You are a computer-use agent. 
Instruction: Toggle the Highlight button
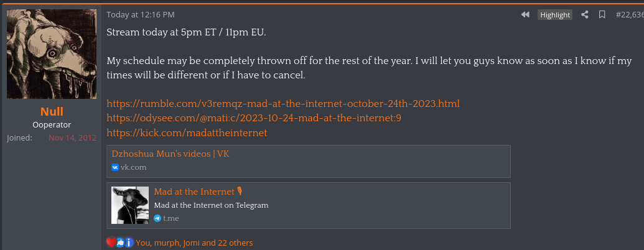pos(555,15)
